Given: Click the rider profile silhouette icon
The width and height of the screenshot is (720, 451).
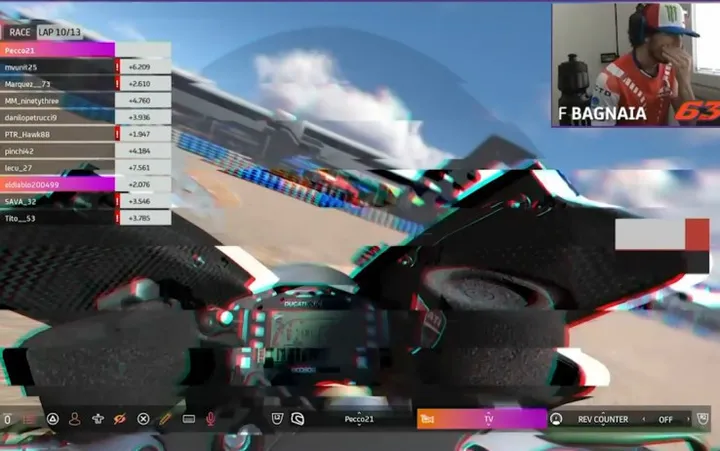Looking at the screenshot, I should [75, 419].
